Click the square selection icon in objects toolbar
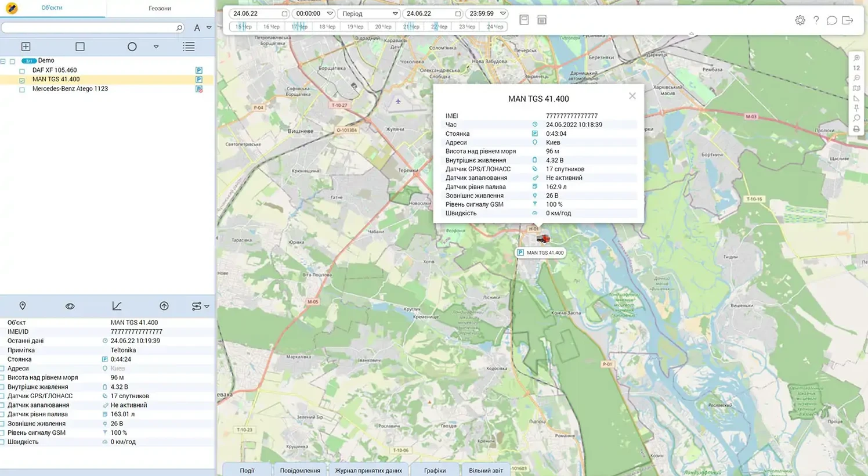 (x=80, y=46)
